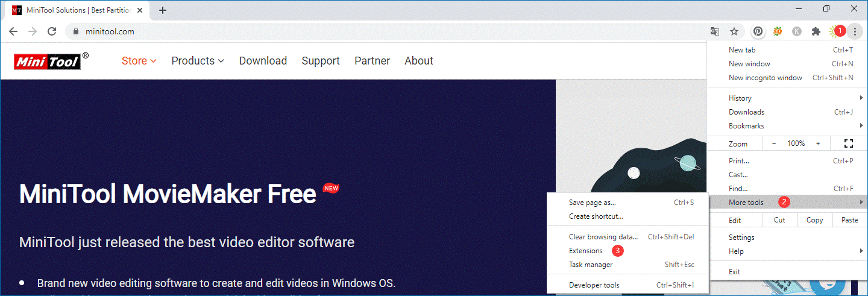Enter fullscreen mode from the Zoom row
The image size is (868, 296).
coord(849,143)
